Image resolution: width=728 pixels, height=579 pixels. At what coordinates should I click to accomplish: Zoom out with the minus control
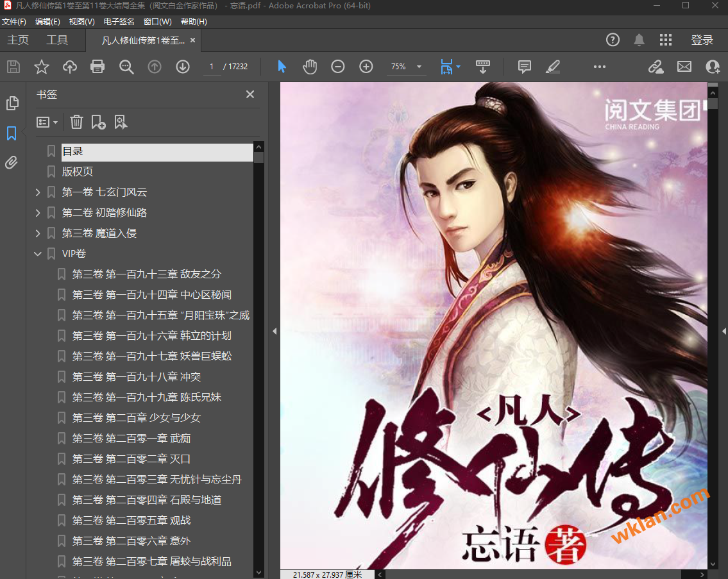338,66
